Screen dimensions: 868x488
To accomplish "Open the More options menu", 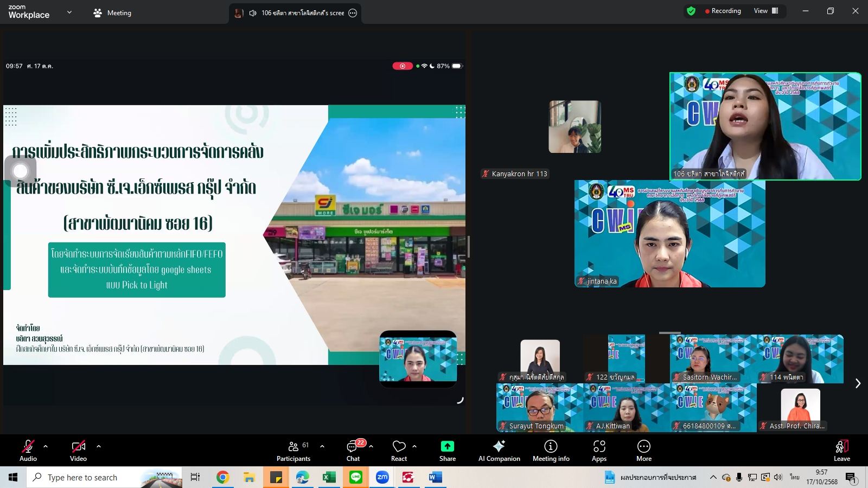I will point(643,450).
